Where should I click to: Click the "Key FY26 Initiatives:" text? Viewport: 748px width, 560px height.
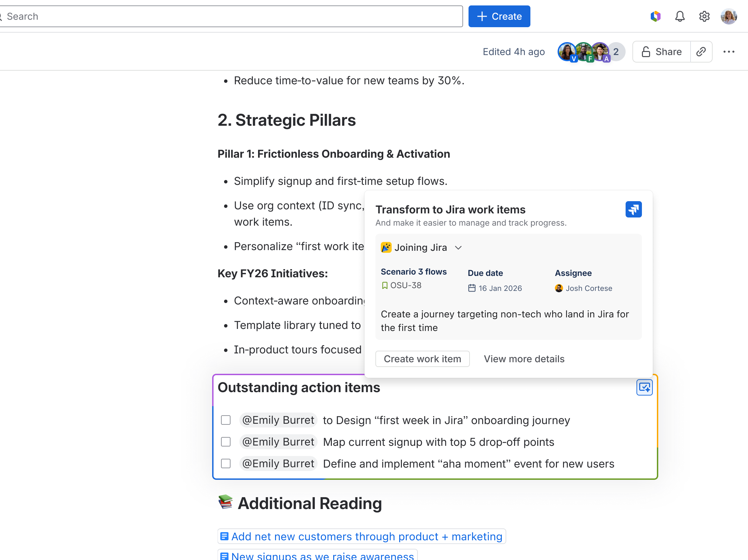[273, 274]
